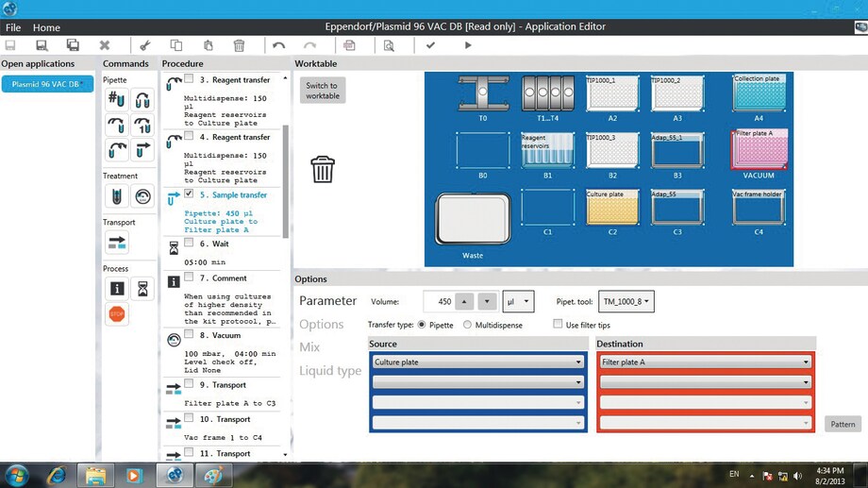Uncheck the step 5 Sample transfer checkbox
This screenshot has width=868, height=488.
point(189,194)
